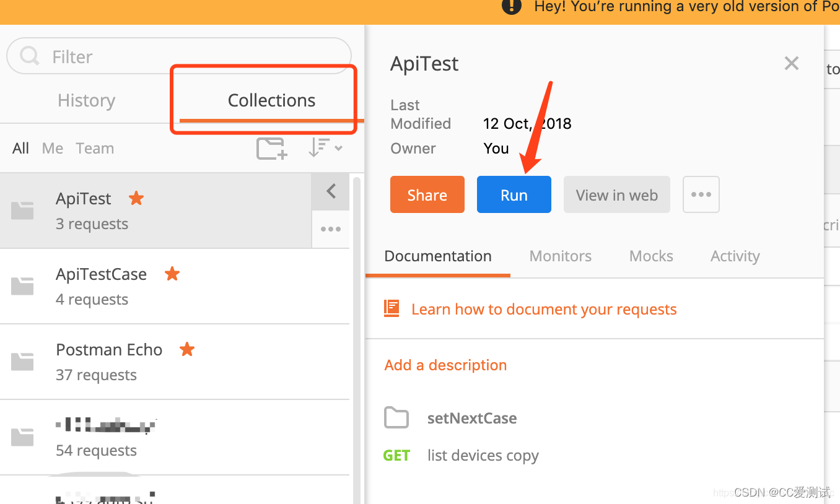Open more actions ellipsis beside View in web
The width and height of the screenshot is (840, 504).
[x=701, y=194]
